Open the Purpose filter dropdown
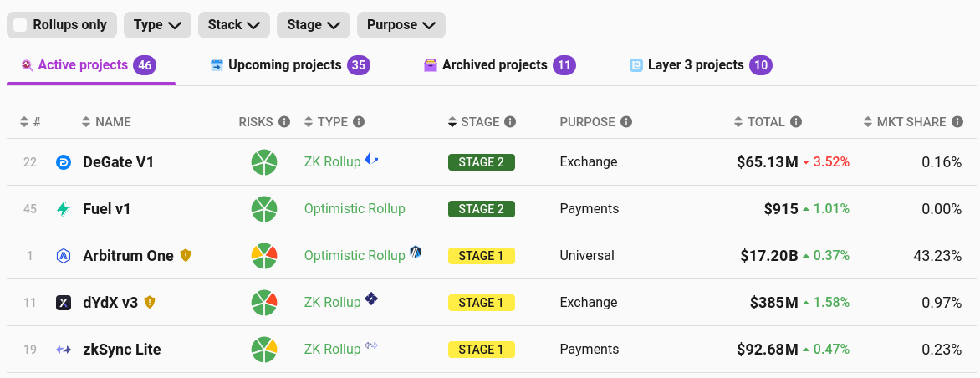 coord(401,25)
